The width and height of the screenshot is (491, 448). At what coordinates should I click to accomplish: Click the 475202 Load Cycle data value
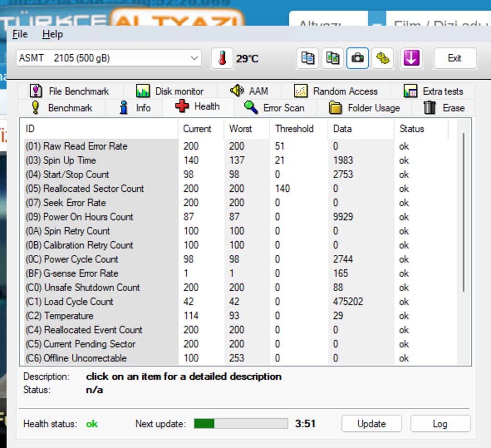(348, 302)
